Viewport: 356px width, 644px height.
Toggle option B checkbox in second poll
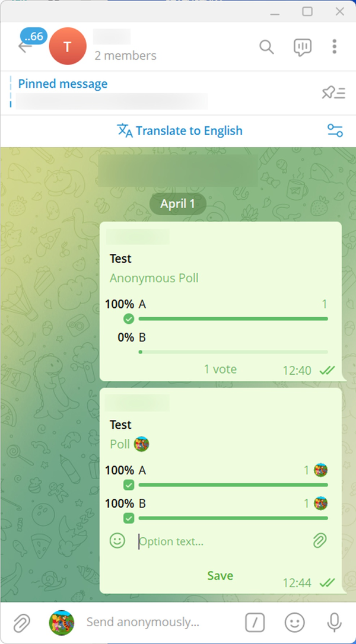click(x=129, y=518)
